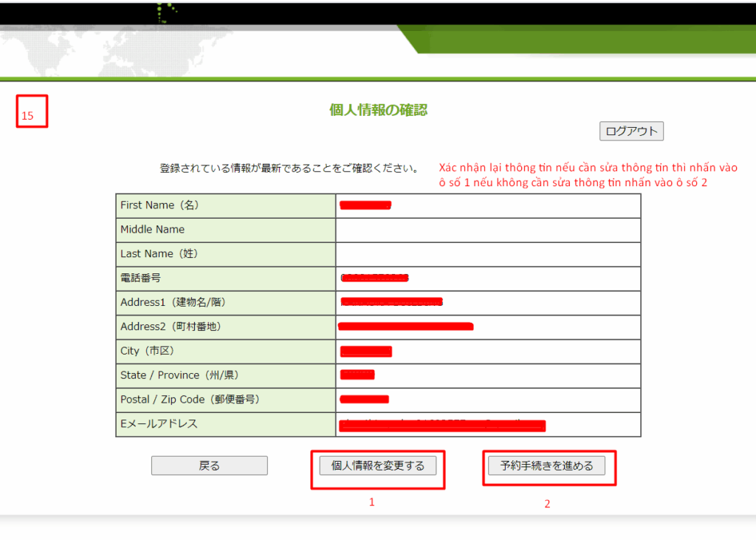Select the 電話番号 label cell
Viewport: 756px width, 540px height.
[x=225, y=278]
